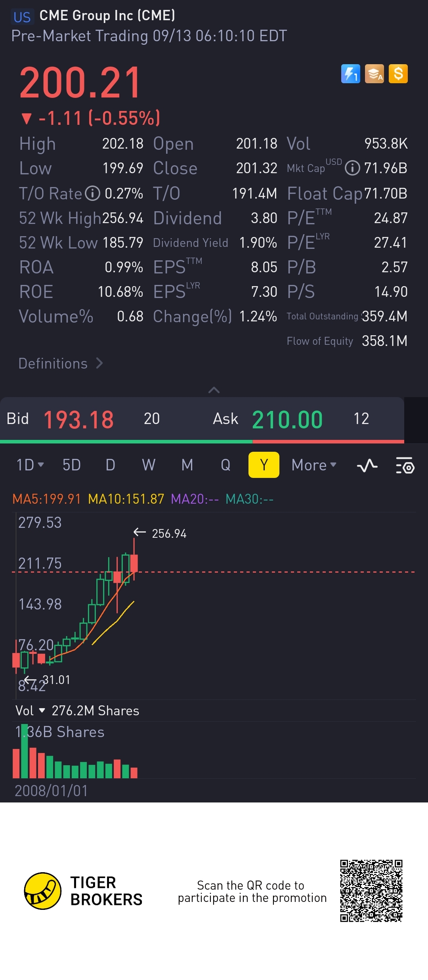Tap the ROE value 10.68%

120,292
